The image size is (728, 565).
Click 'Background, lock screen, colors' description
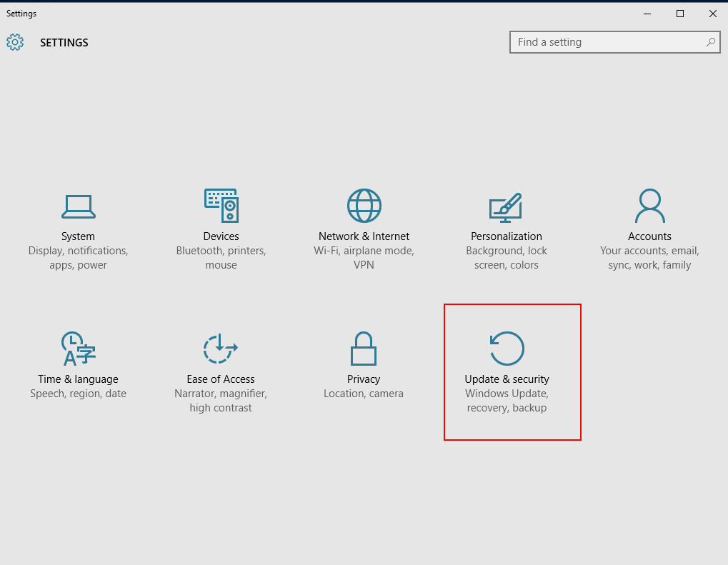click(507, 258)
